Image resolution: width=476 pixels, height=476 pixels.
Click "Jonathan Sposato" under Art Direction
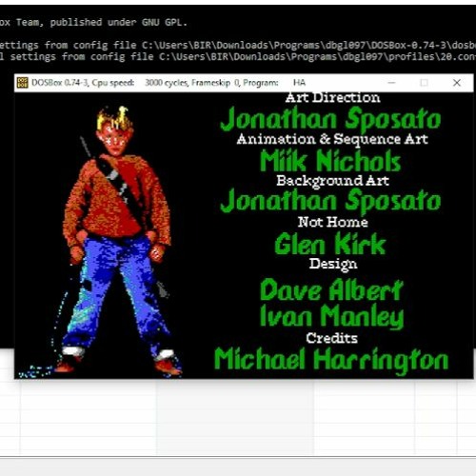coord(330,119)
